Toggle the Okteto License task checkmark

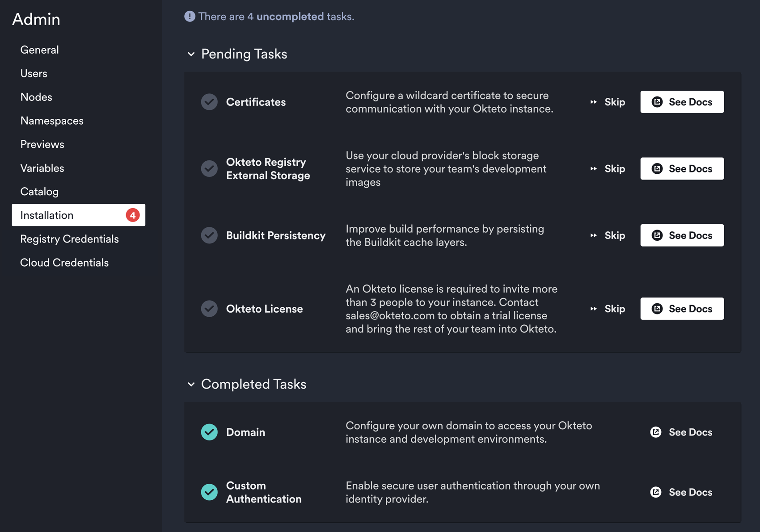point(209,309)
